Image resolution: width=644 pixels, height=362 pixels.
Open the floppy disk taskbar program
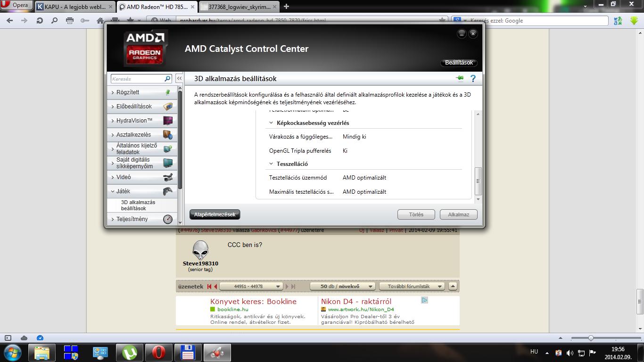[188, 353]
